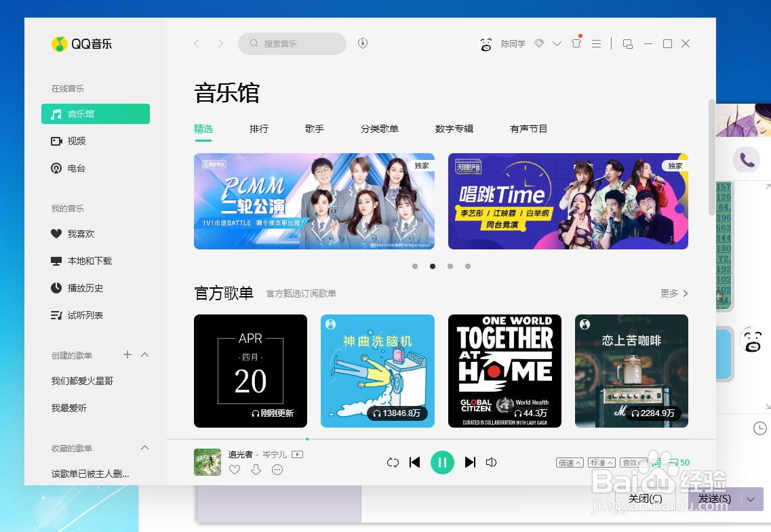Open the 我们都爱火星哥 playlist
Viewport: 771px width, 532px height.
coord(83,381)
